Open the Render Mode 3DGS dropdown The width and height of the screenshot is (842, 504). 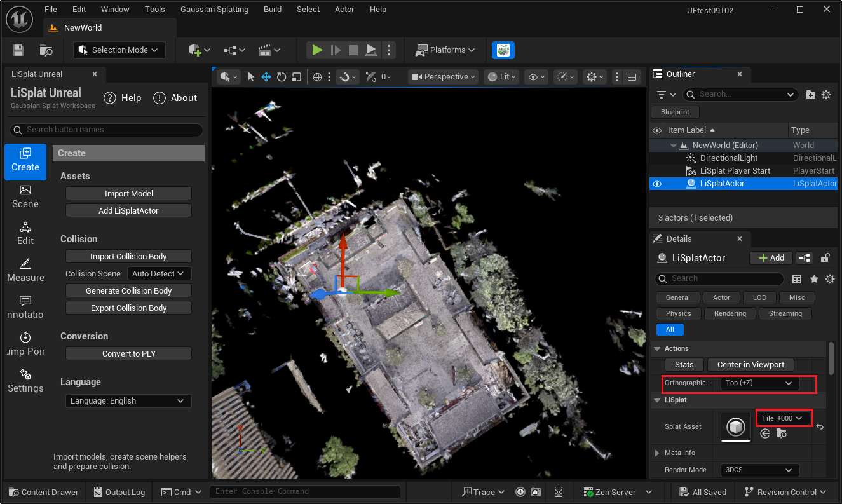(760, 470)
